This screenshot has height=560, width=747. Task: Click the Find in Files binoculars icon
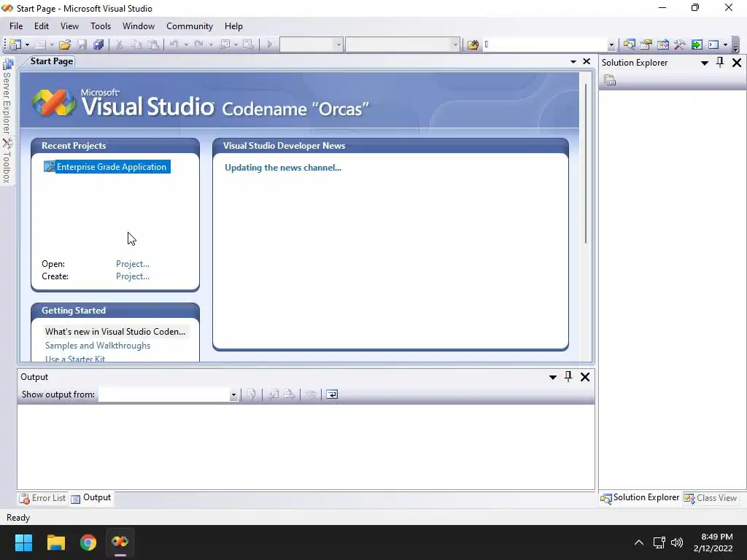(473, 44)
